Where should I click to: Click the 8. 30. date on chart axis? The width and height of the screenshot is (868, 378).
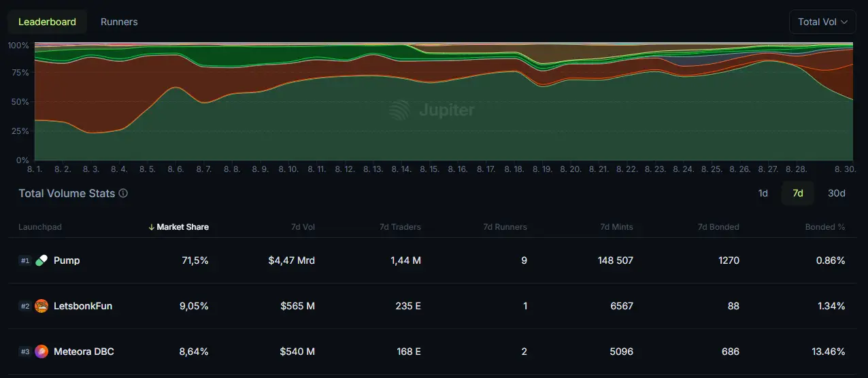(x=846, y=169)
